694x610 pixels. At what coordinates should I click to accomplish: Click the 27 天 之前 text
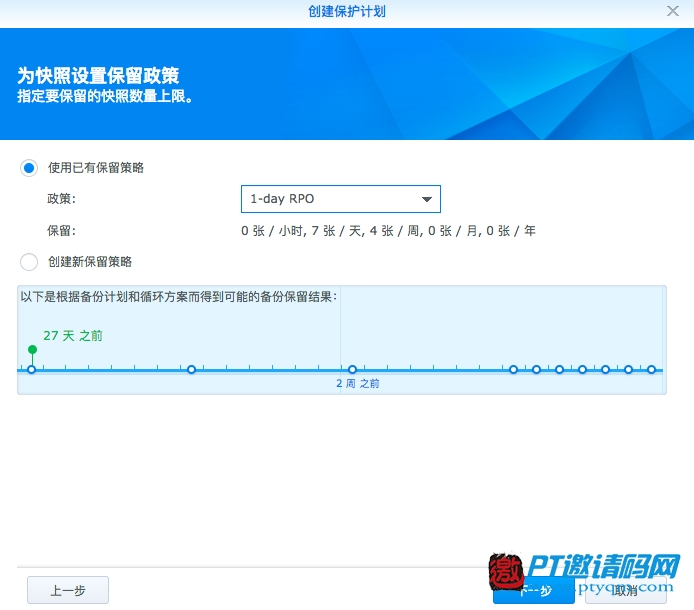pyautogui.click(x=73, y=336)
